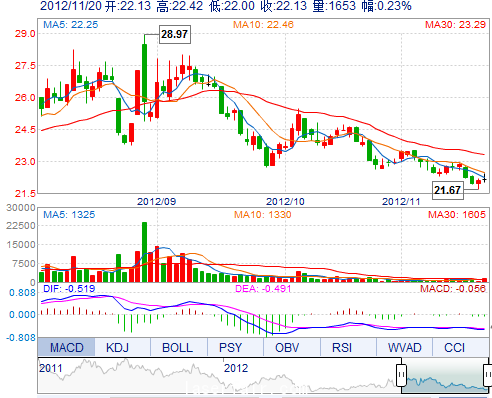The height and width of the screenshot is (398, 492).
Task: Click the MA30: 23.29 price legend
Action: click(455, 25)
